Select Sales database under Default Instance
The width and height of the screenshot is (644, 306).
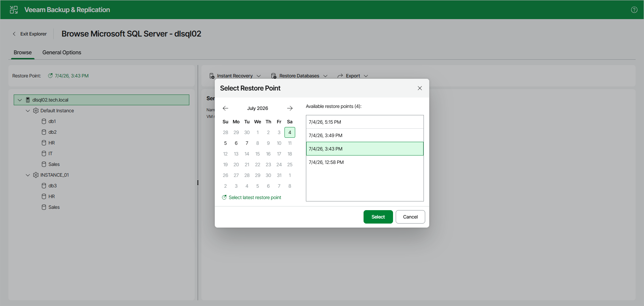coord(54,164)
